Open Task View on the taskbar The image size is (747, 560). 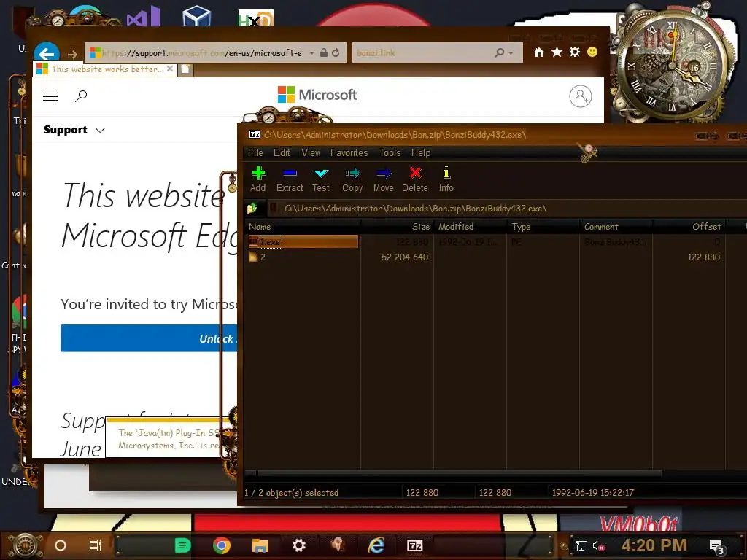tap(96, 545)
